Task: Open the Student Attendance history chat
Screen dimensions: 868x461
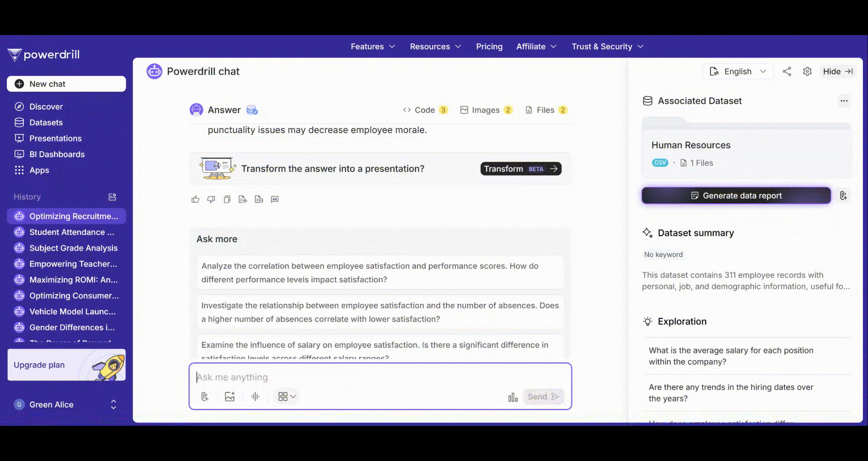Action: 66,232
